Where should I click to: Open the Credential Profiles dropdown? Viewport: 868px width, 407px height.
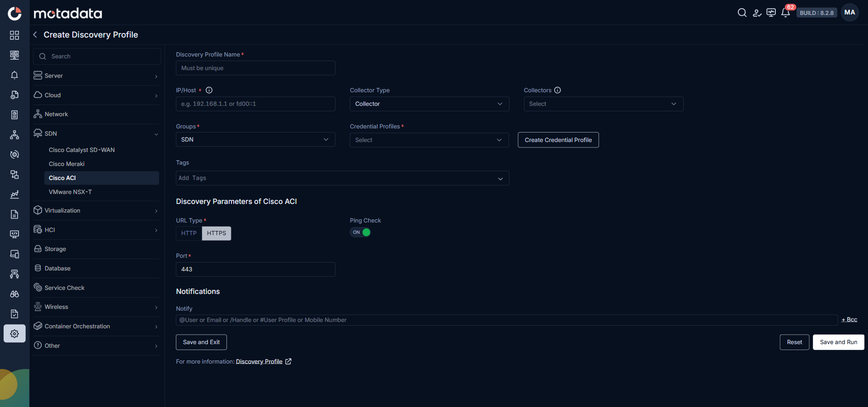pyautogui.click(x=429, y=140)
